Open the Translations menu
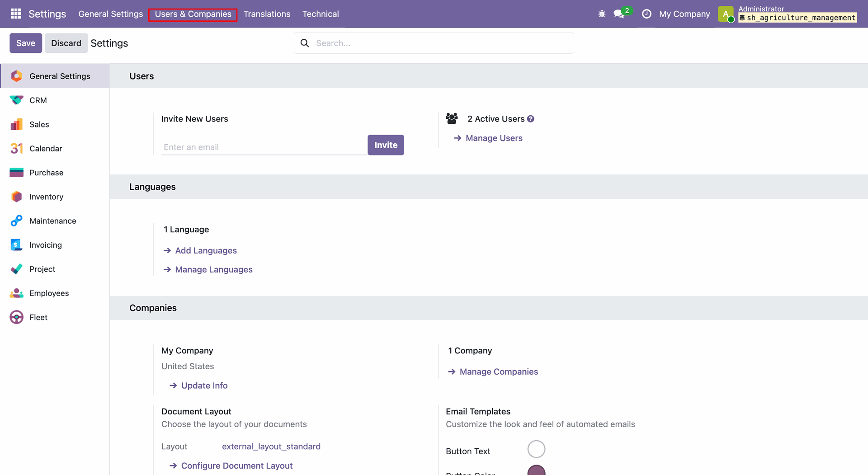Viewport: 868px width, 475px height. pos(267,14)
